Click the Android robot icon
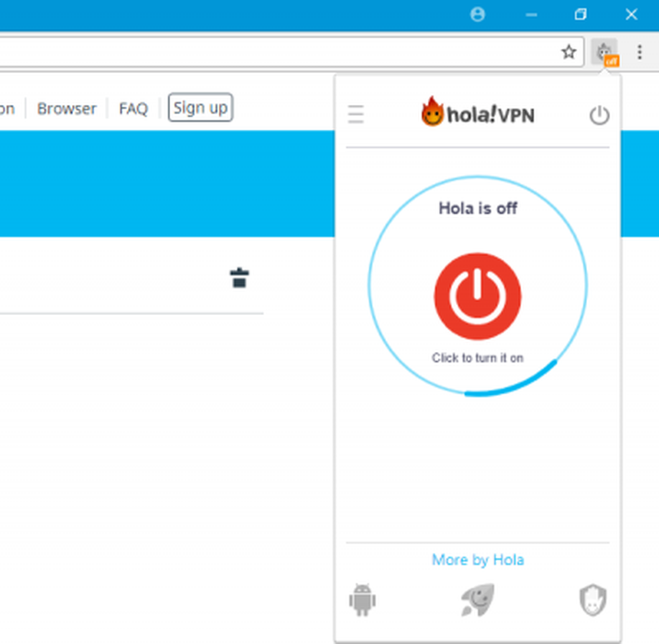659x644 pixels. tap(362, 600)
